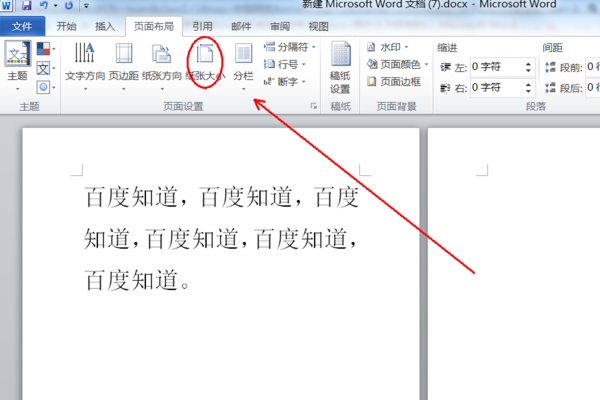Click the arrow beneath 文字方向
Viewport: 600px width, 400px height.
tap(85, 89)
